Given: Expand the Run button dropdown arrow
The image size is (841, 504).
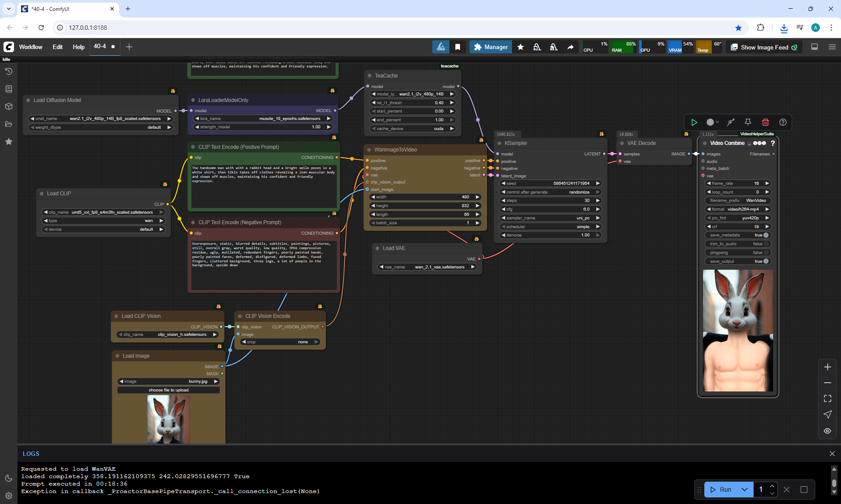Looking at the screenshot, I should click(x=744, y=490).
